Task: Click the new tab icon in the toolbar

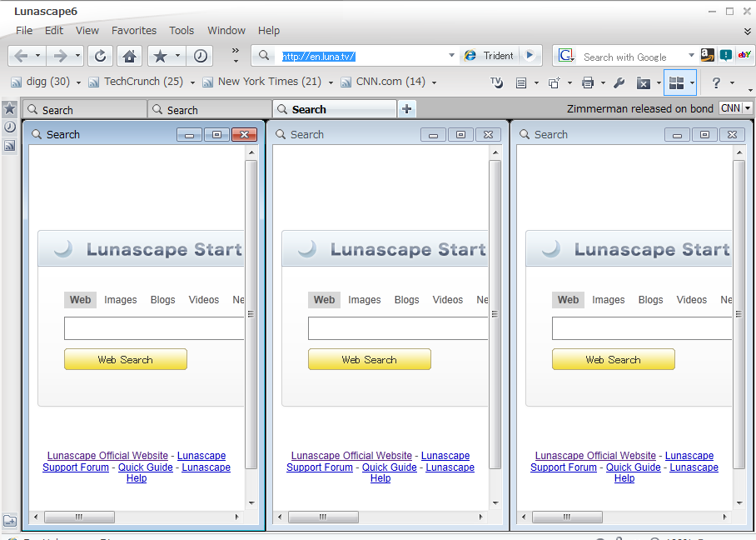Action: click(x=554, y=83)
